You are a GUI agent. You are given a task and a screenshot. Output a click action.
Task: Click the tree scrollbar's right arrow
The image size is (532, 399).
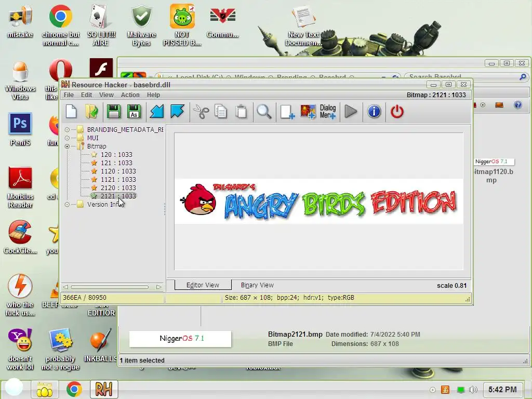(x=158, y=287)
